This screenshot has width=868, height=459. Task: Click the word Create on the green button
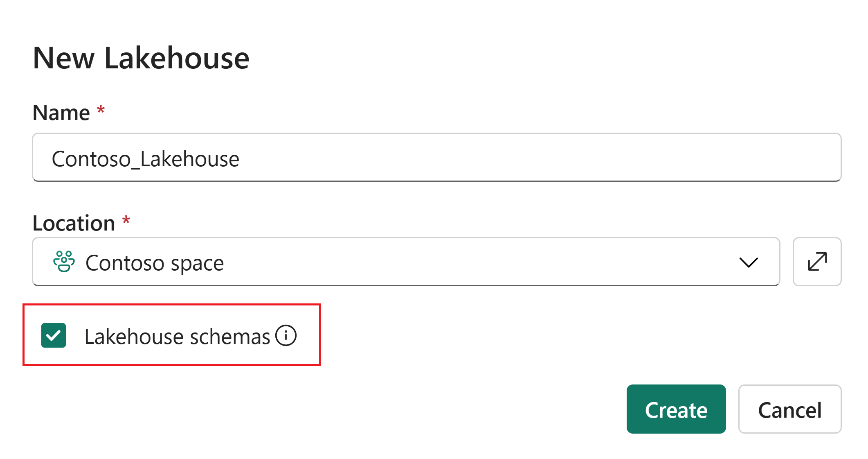(x=676, y=410)
